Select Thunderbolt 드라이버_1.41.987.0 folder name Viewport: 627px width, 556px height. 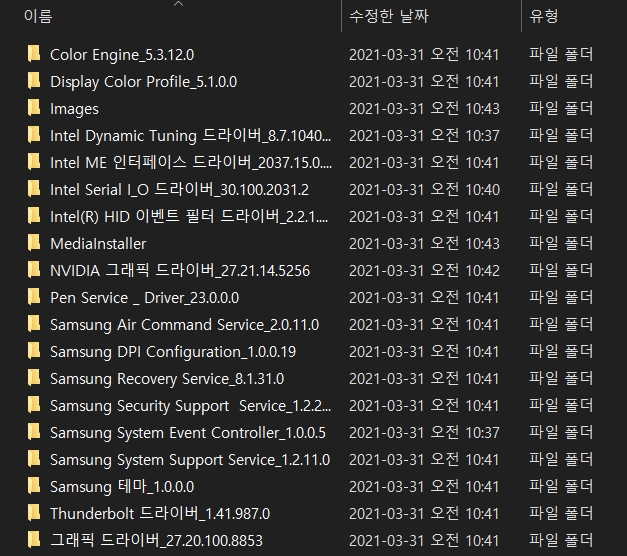coord(160,514)
